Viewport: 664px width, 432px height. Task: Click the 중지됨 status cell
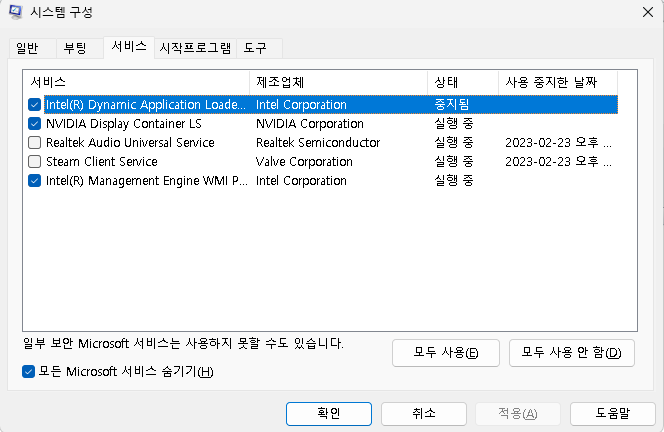[451, 105]
